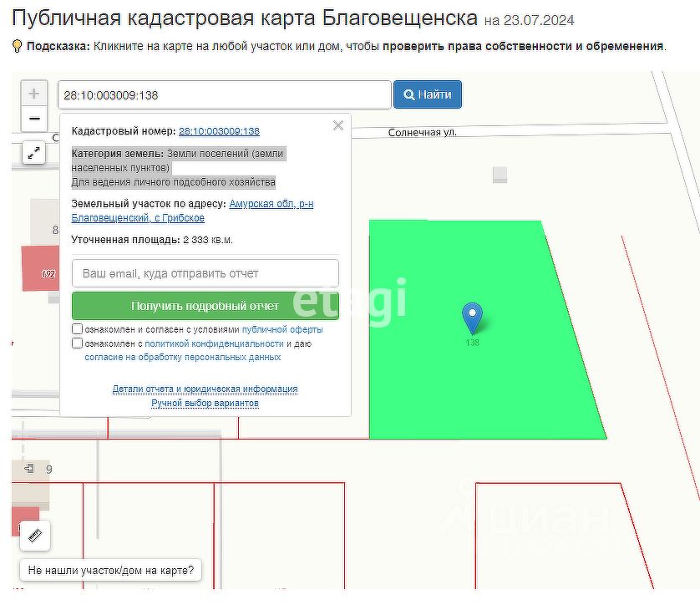Screen dimensions: 700x605
Task: Zoom in the map with plus button
Action: [x=34, y=94]
